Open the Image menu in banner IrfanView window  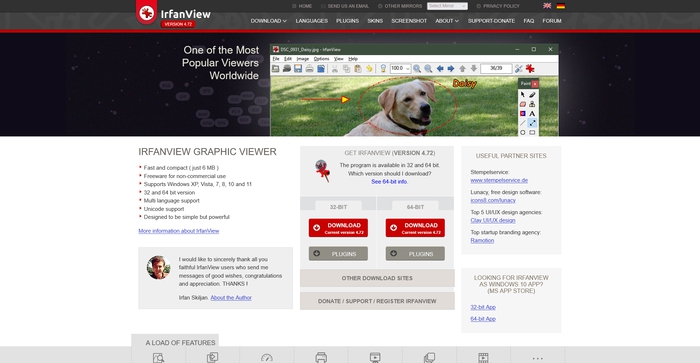(303, 58)
